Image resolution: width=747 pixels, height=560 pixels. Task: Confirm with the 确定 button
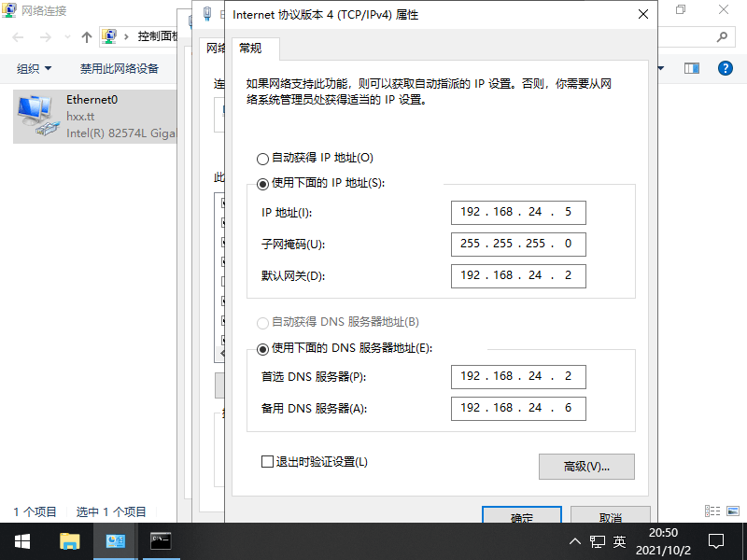pos(522,516)
